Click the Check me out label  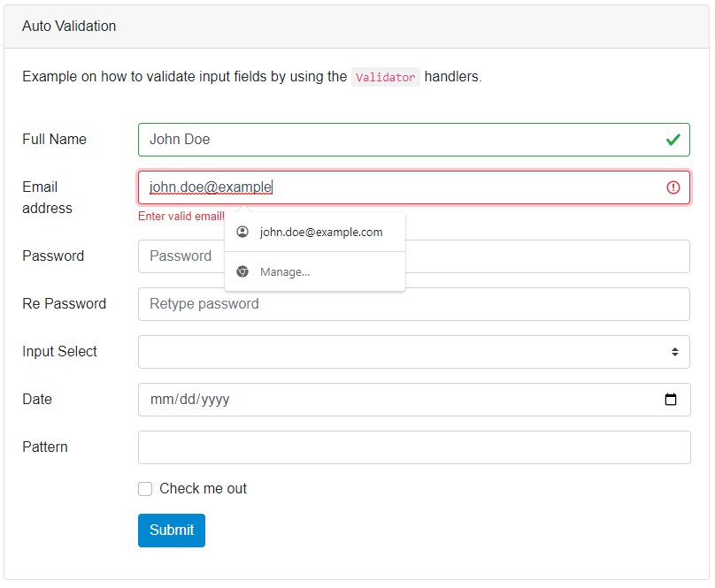pos(203,489)
